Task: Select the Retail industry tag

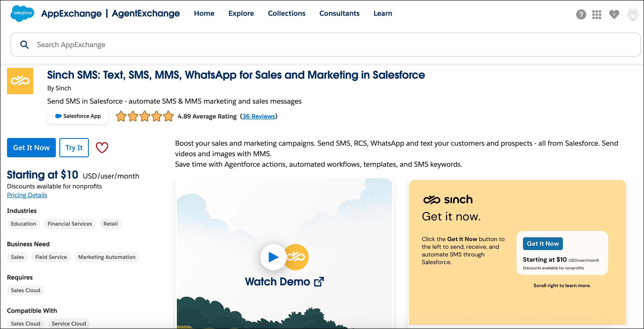Action: [111, 224]
